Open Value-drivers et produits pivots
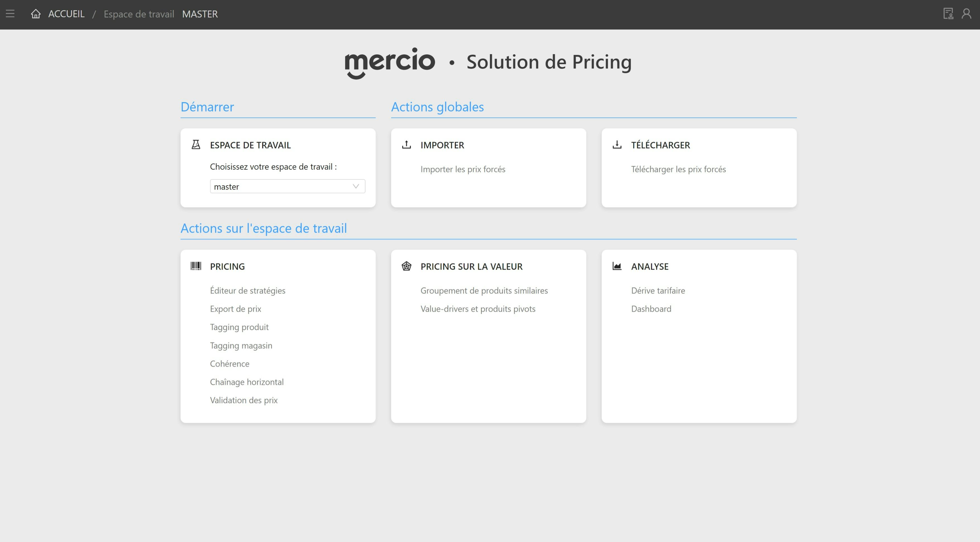Screen dimensions: 980x542 [x=478, y=309]
